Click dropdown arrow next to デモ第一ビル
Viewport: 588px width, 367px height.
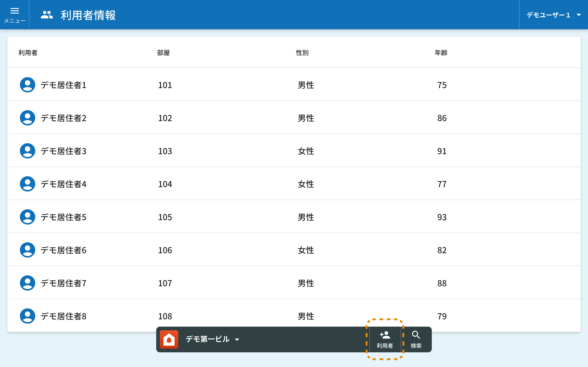pos(237,339)
